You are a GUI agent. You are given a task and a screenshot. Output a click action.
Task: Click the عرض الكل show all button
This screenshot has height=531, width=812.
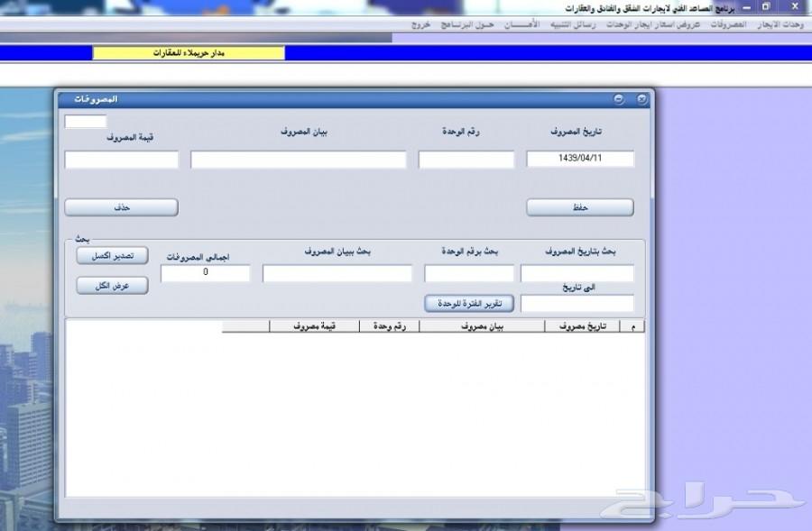pyautogui.click(x=113, y=286)
